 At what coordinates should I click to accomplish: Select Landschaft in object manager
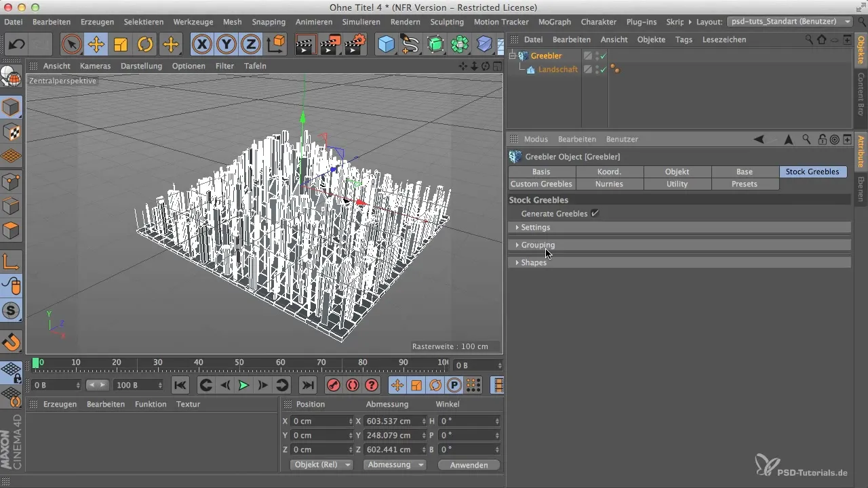point(558,69)
